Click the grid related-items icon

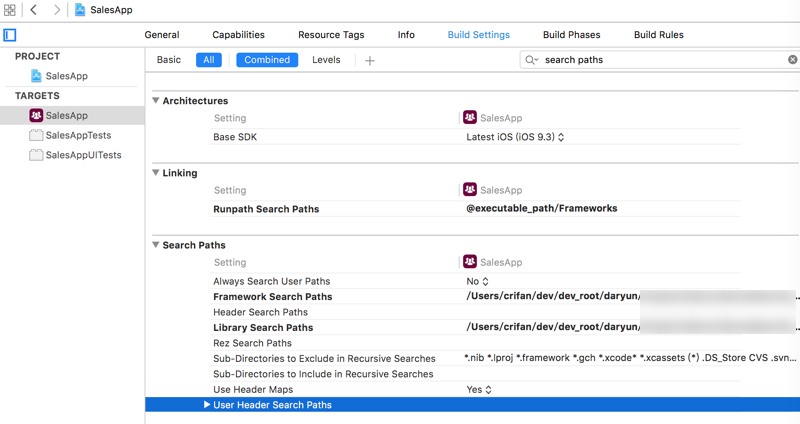click(10, 10)
